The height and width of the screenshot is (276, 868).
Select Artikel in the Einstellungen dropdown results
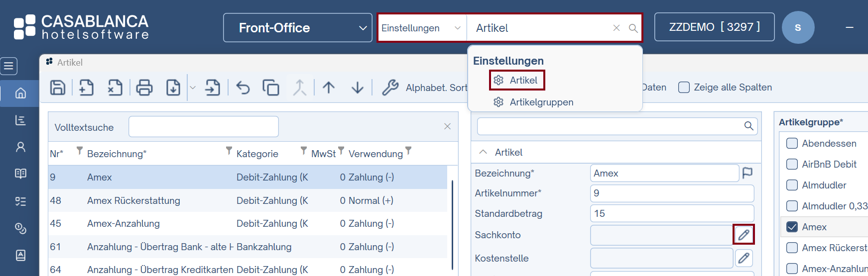tap(517, 80)
